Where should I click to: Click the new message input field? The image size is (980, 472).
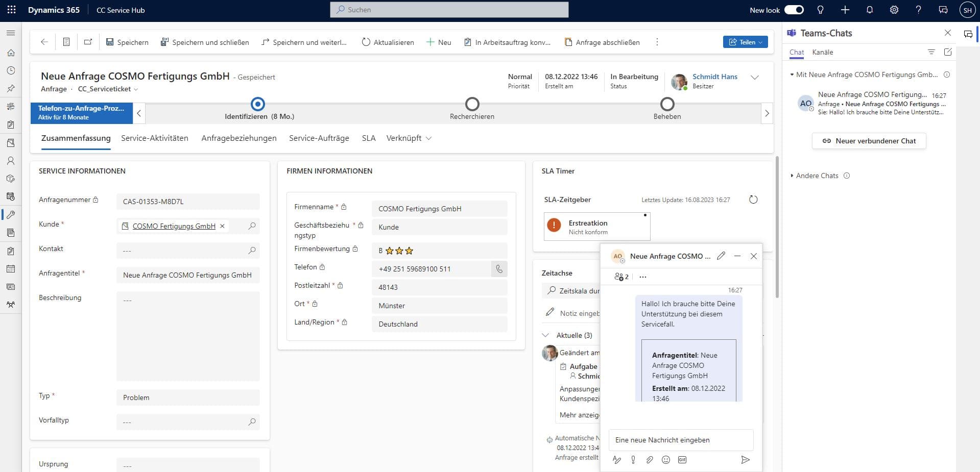(680, 440)
